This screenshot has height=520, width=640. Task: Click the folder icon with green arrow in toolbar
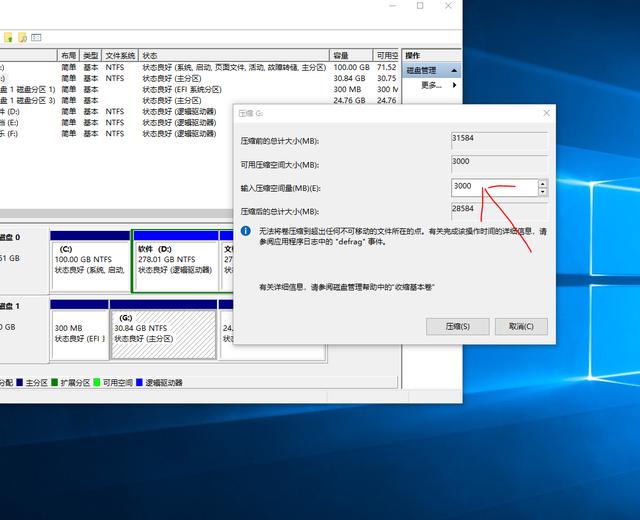(x=8, y=38)
